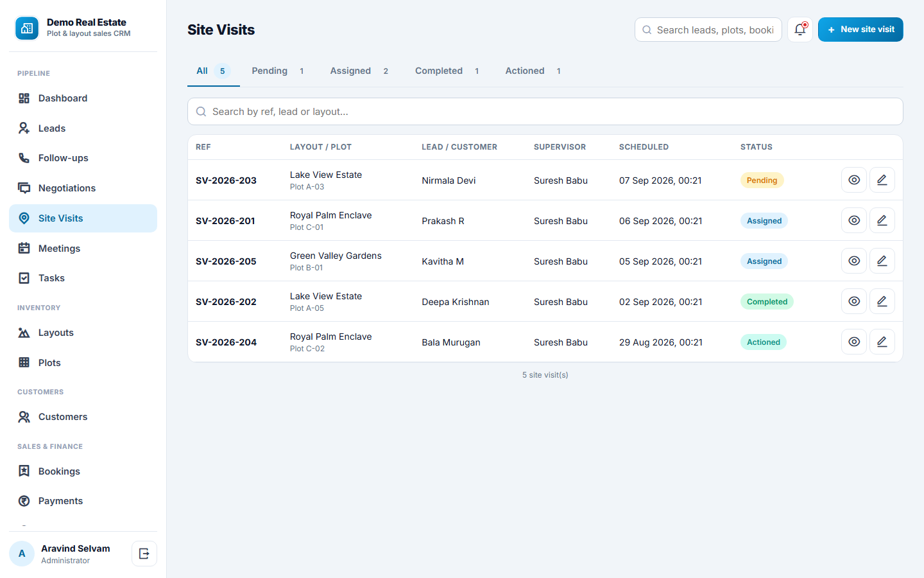Click the logout icon beside Aravind Selvam
The image size is (924, 578).
(144, 554)
